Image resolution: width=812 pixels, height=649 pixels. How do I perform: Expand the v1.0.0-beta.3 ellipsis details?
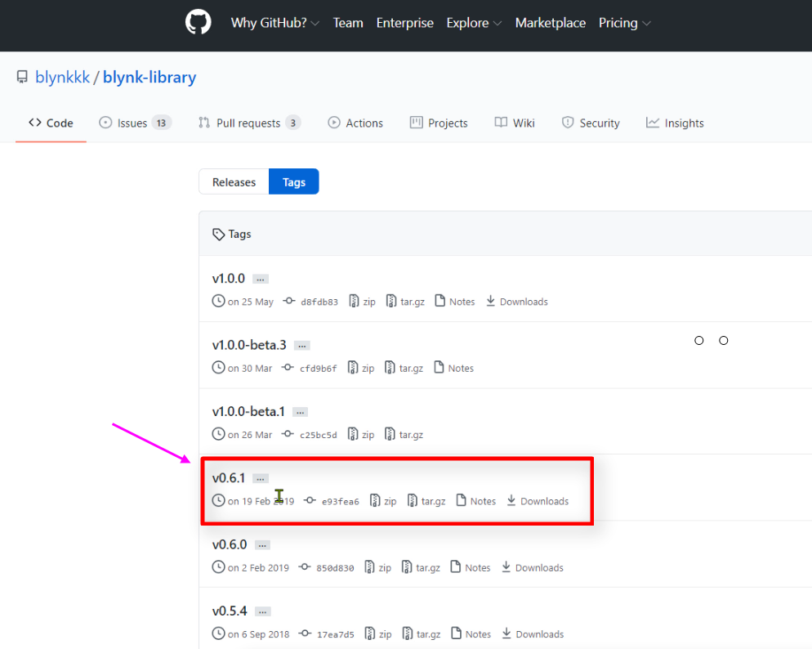302,346
